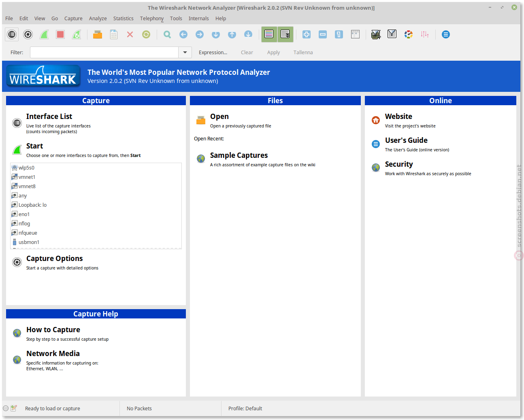This screenshot has width=524, height=420.
Task: Click the Start capture link
Action: point(34,146)
